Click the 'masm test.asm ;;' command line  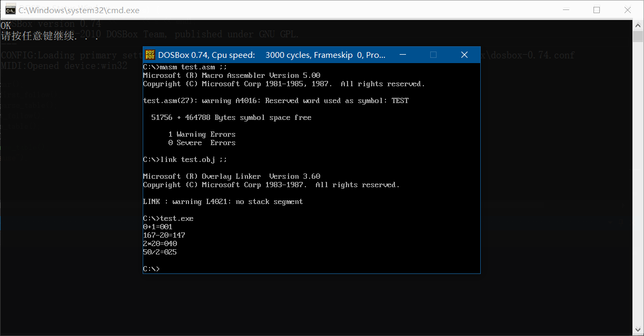185,67
